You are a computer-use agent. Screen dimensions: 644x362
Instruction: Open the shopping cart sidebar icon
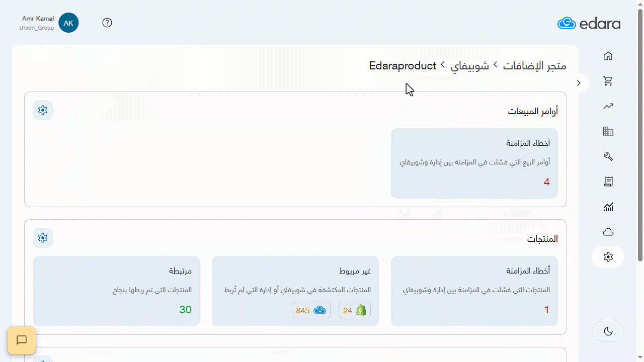(608, 81)
